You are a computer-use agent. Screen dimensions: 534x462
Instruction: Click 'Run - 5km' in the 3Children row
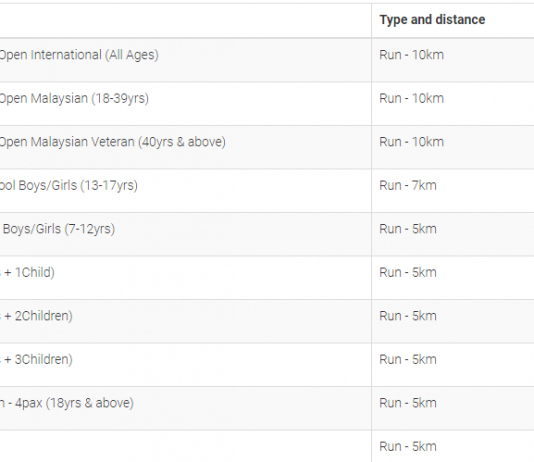pyautogui.click(x=408, y=360)
